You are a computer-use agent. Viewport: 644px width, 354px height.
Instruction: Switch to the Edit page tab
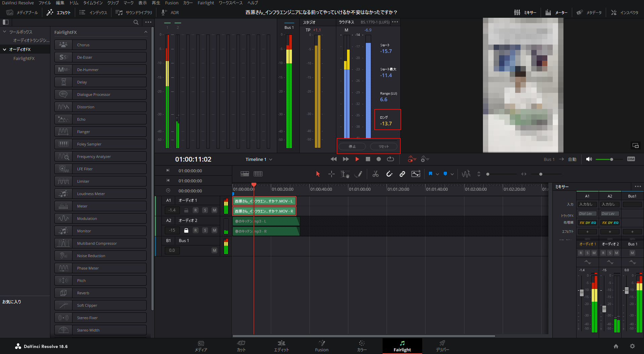281,346
